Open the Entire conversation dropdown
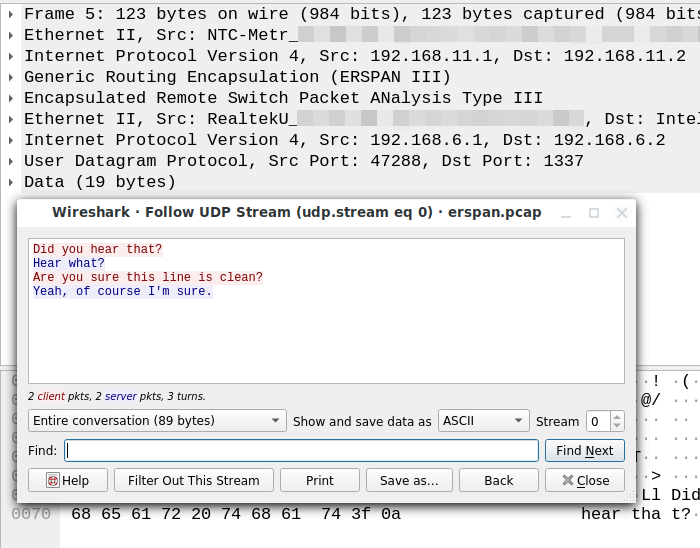This screenshot has height=548, width=700. point(157,421)
